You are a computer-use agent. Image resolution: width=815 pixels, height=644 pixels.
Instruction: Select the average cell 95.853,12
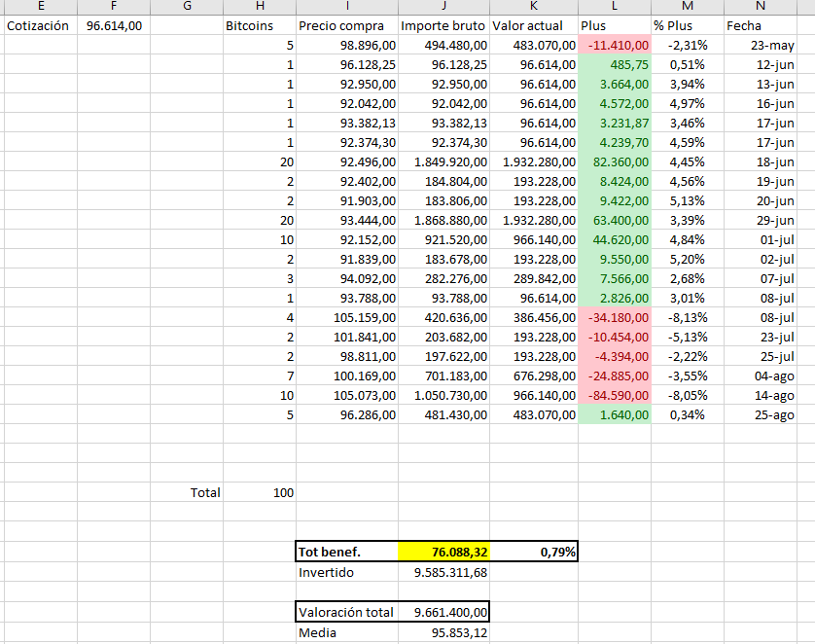click(x=443, y=632)
